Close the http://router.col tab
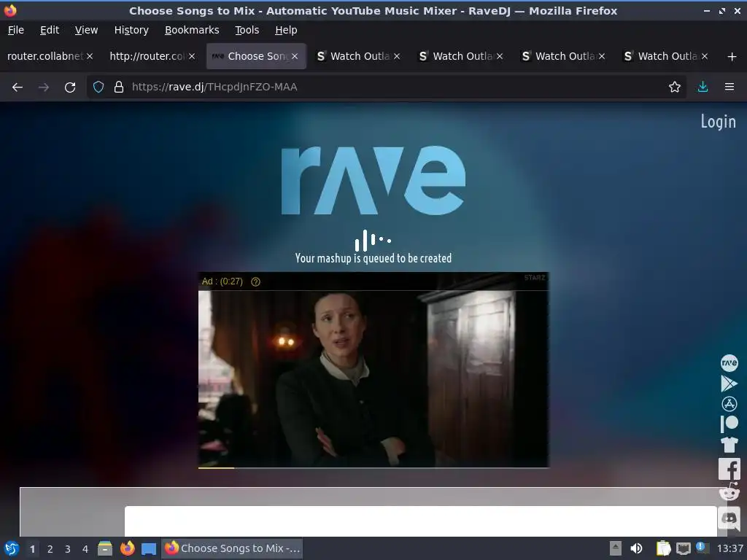Screen dimensions: 747x560 [192, 56]
